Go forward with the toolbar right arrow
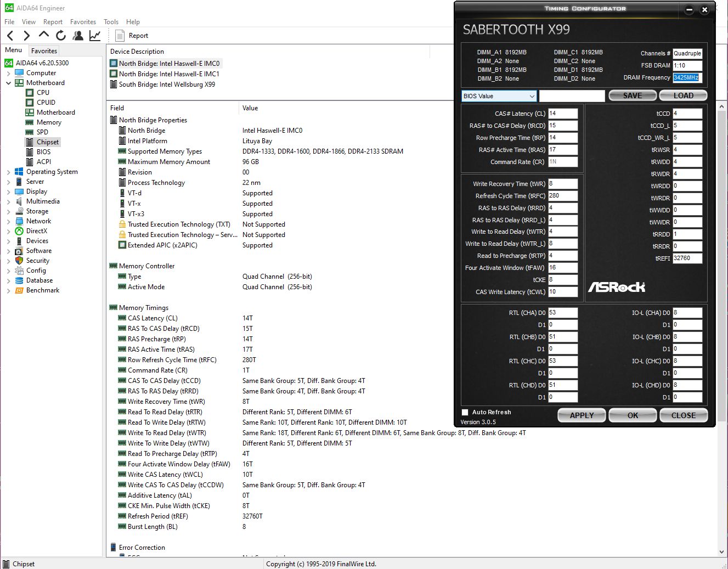728x569 pixels. point(26,36)
